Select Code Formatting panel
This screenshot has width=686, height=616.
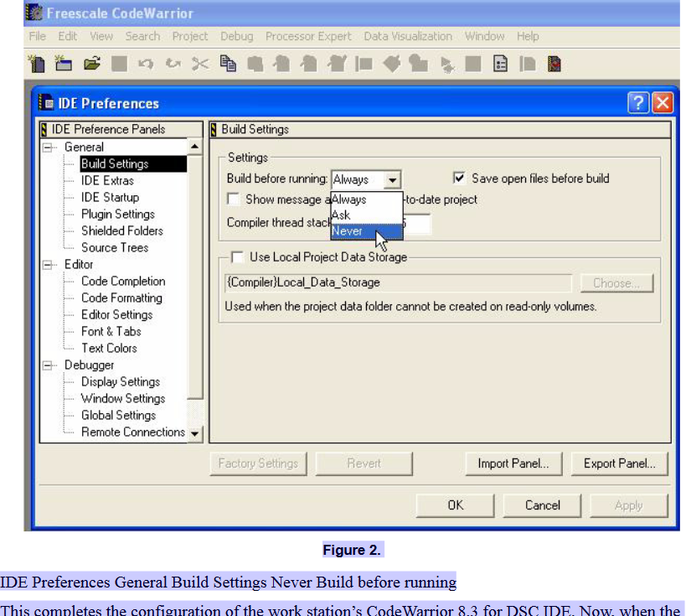pyautogui.click(x=121, y=298)
